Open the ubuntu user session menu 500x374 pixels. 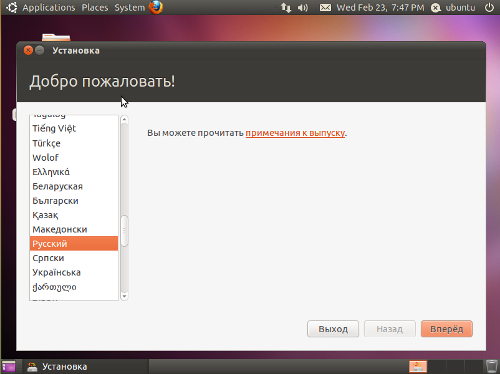tap(454, 7)
